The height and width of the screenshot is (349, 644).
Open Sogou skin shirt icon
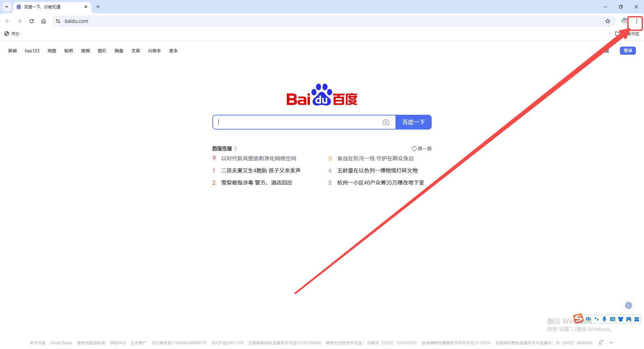pyautogui.click(x=621, y=319)
